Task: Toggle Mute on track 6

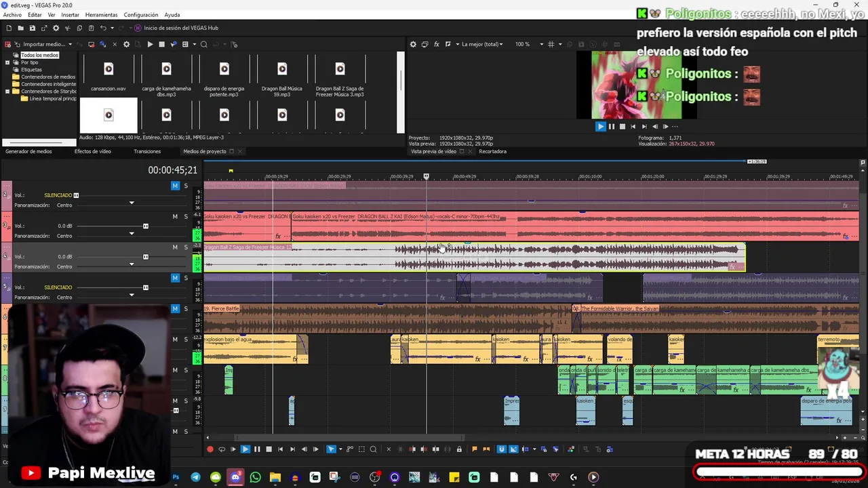Action: tap(175, 308)
